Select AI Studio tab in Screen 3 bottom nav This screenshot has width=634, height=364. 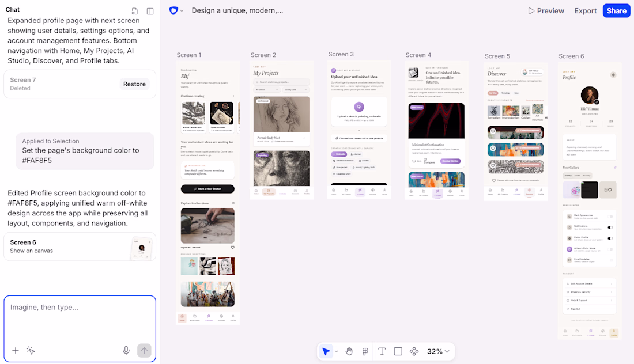(x=360, y=192)
